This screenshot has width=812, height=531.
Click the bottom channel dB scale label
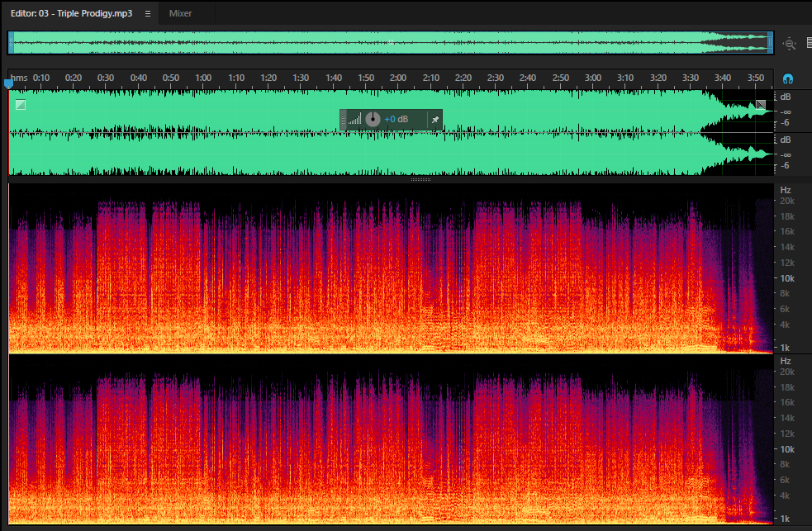point(786,140)
